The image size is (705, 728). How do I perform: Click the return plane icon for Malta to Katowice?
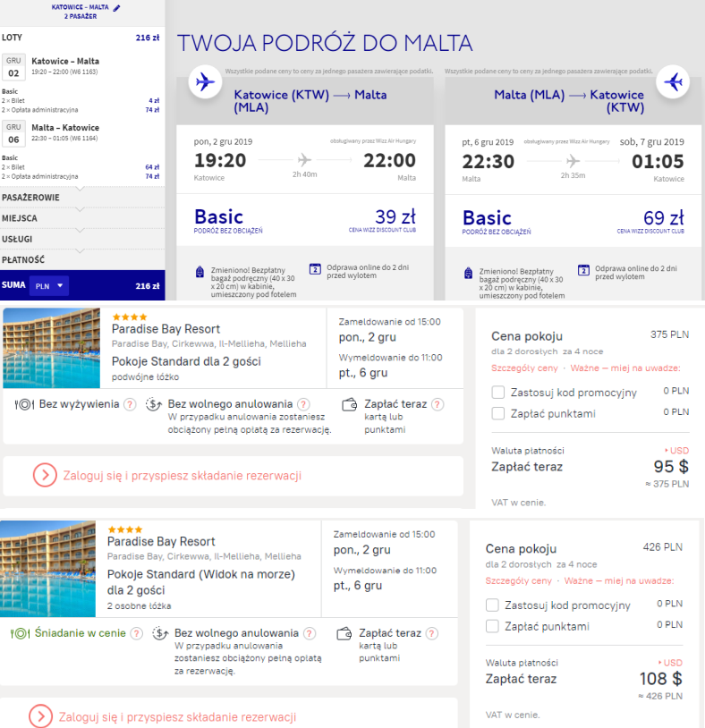coord(673,82)
